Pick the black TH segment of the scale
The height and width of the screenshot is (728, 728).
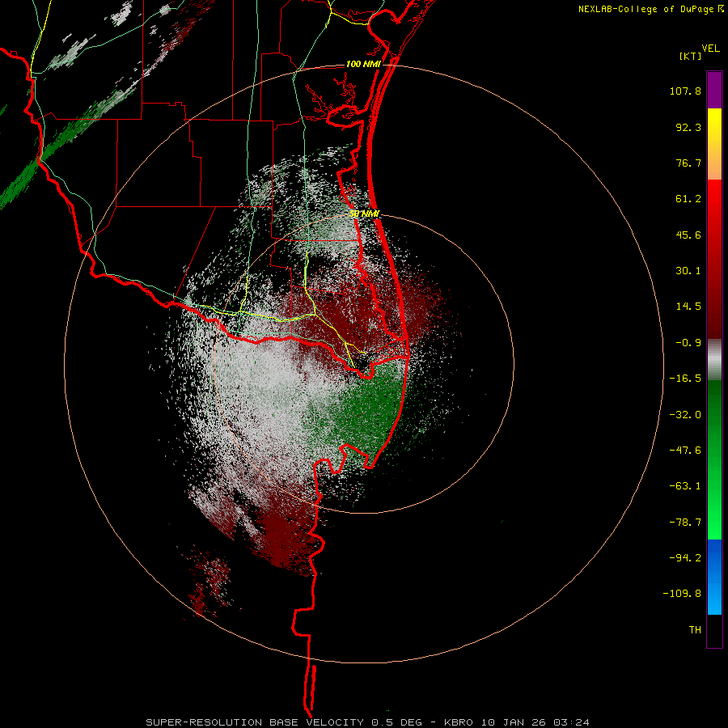[x=714, y=630]
